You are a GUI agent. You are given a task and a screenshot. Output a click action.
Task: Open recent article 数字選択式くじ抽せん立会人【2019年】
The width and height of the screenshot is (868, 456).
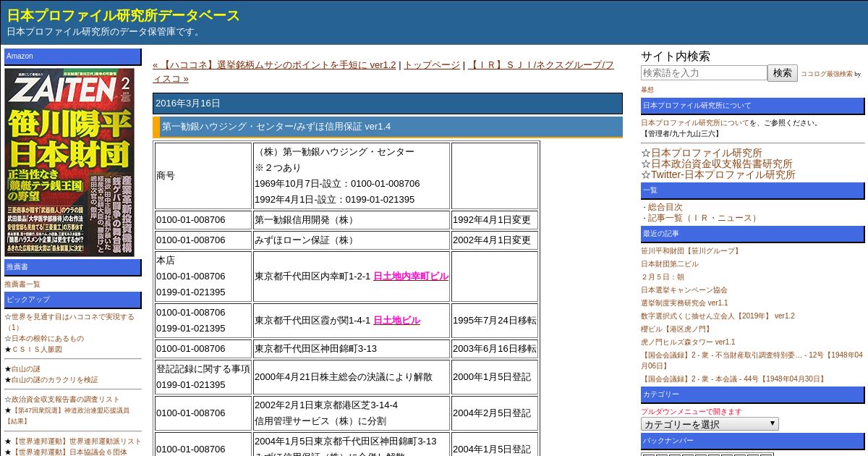[718, 316]
